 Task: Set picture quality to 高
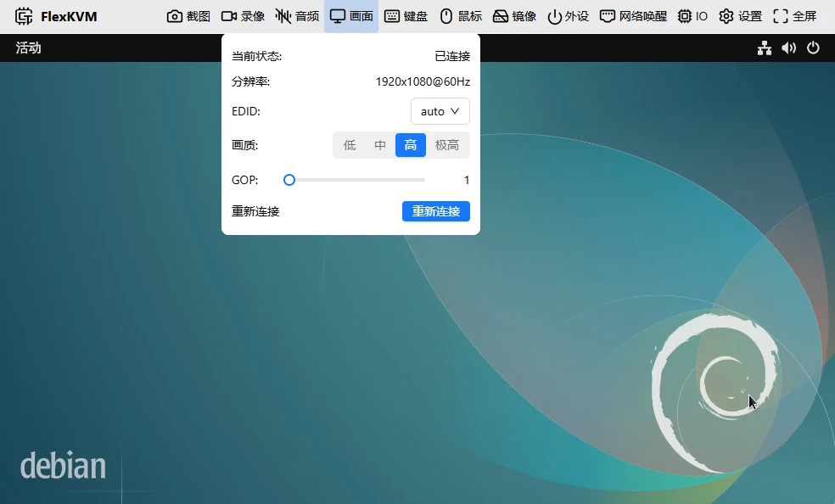(x=411, y=145)
